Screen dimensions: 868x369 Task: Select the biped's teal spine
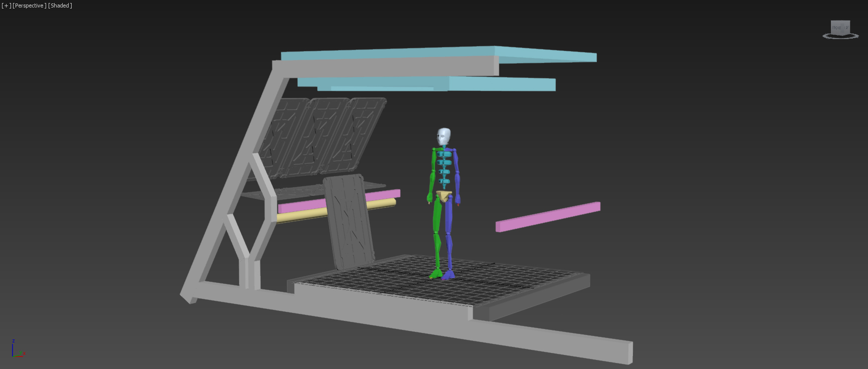(444, 164)
